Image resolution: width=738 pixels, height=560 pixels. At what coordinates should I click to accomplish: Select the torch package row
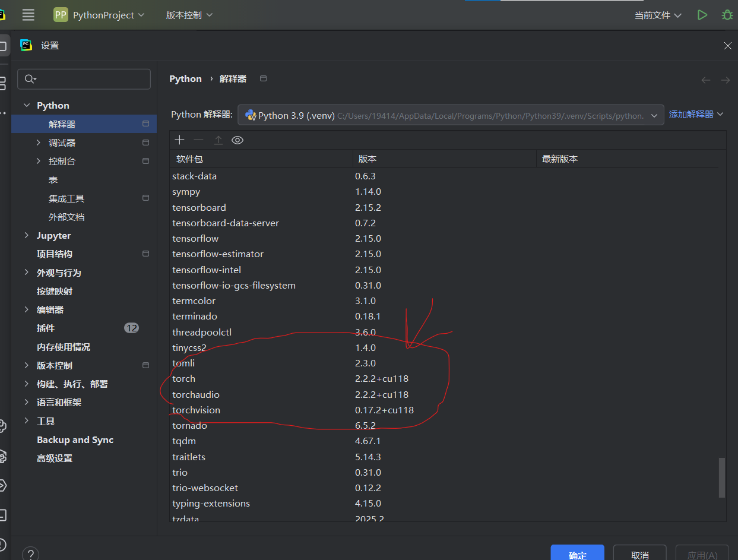pyautogui.click(x=444, y=378)
